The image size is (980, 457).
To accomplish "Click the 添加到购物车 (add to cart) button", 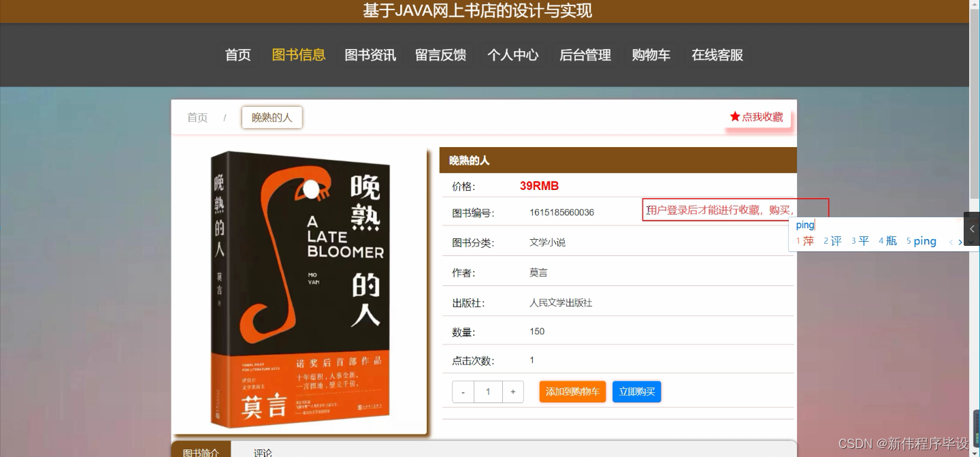I will 572,392.
